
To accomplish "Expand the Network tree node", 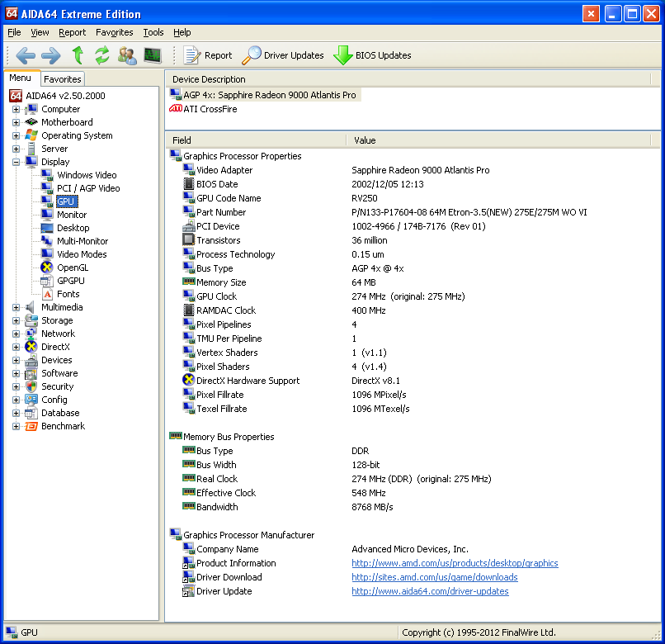I will 16,334.
